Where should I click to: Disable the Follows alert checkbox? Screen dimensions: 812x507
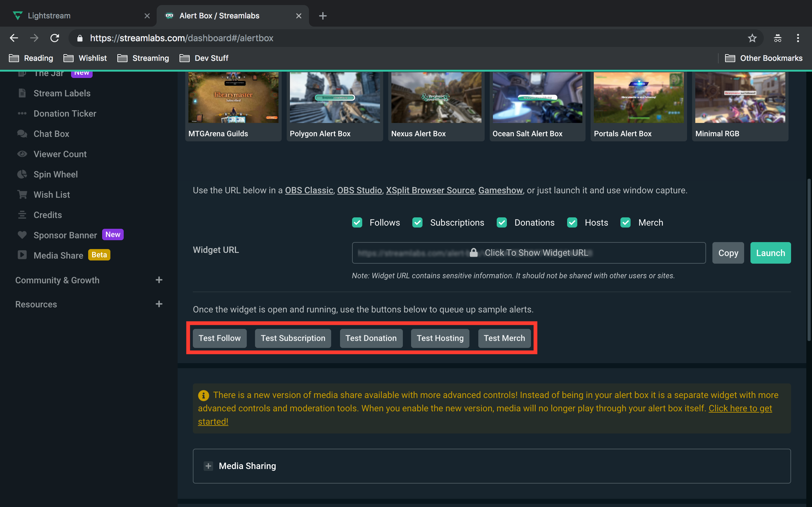pos(357,222)
